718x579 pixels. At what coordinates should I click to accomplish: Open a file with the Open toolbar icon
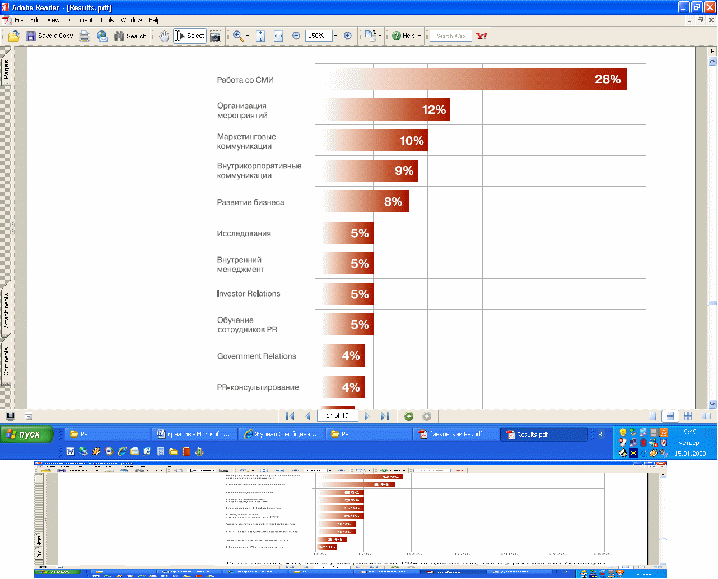[x=14, y=36]
